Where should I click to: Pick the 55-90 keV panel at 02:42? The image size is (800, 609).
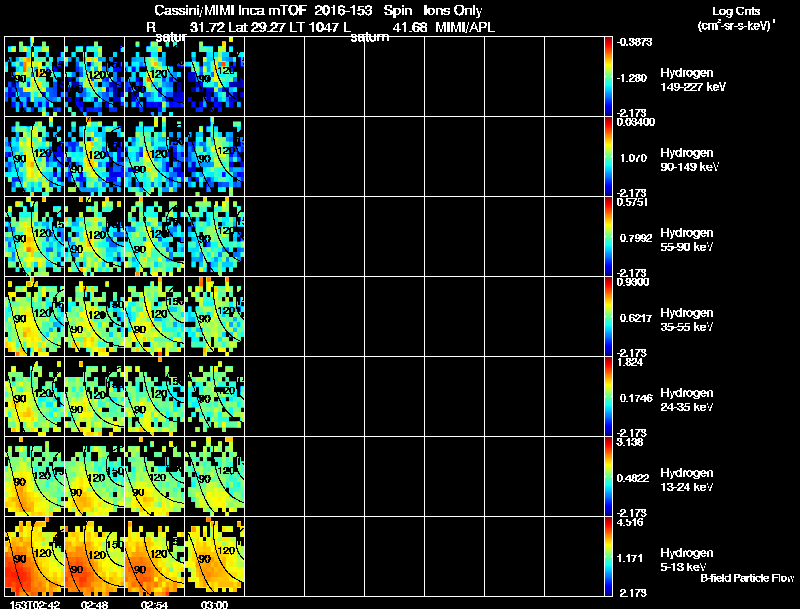coord(35,237)
